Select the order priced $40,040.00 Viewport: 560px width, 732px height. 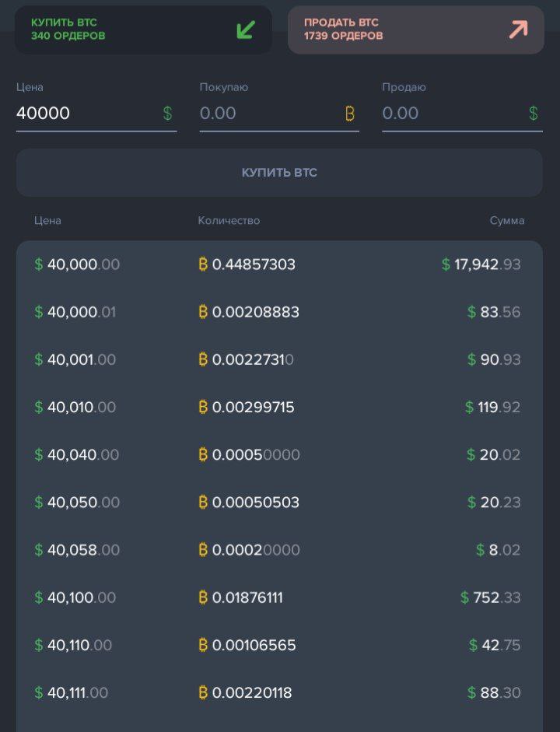coord(279,455)
